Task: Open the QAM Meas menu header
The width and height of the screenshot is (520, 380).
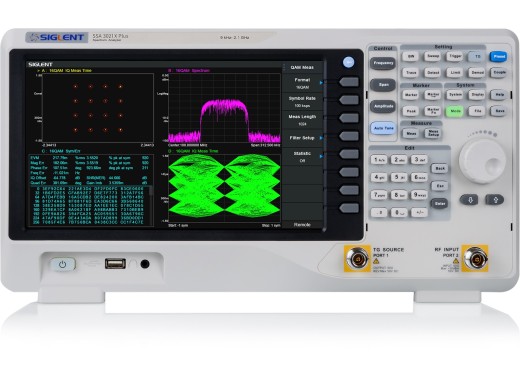Action: (x=302, y=68)
